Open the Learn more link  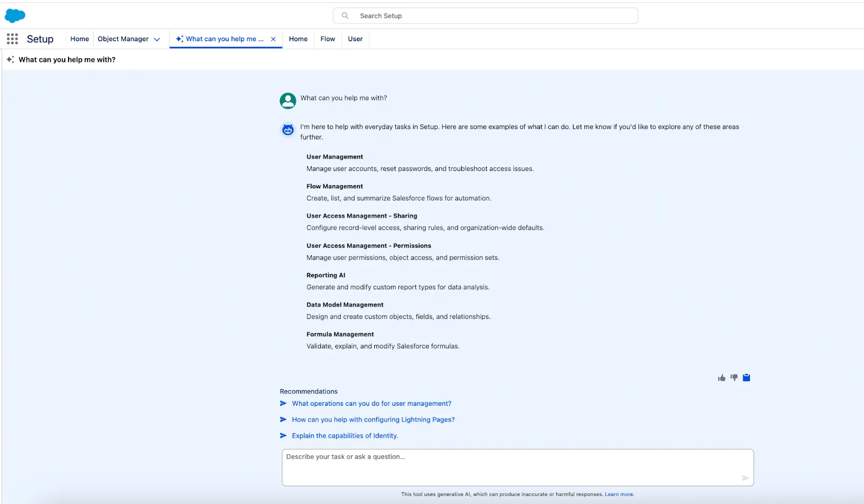[x=619, y=494]
